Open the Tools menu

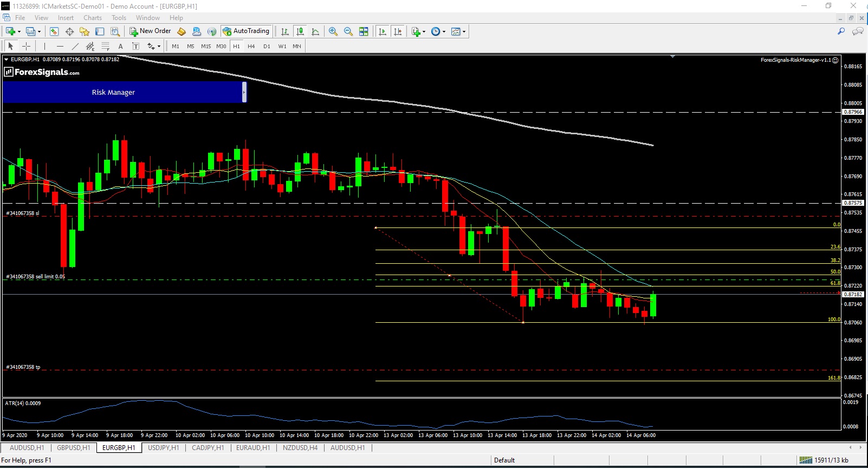click(x=119, y=18)
